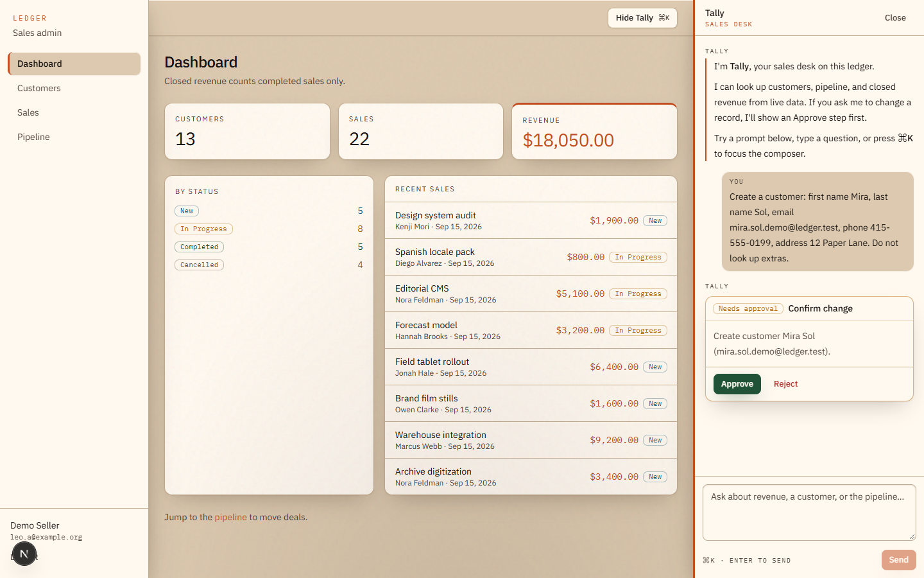Click the $1,600.00 amount for Brand film stills
Viewport: 924px width, 578px height.
coord(614,403)
